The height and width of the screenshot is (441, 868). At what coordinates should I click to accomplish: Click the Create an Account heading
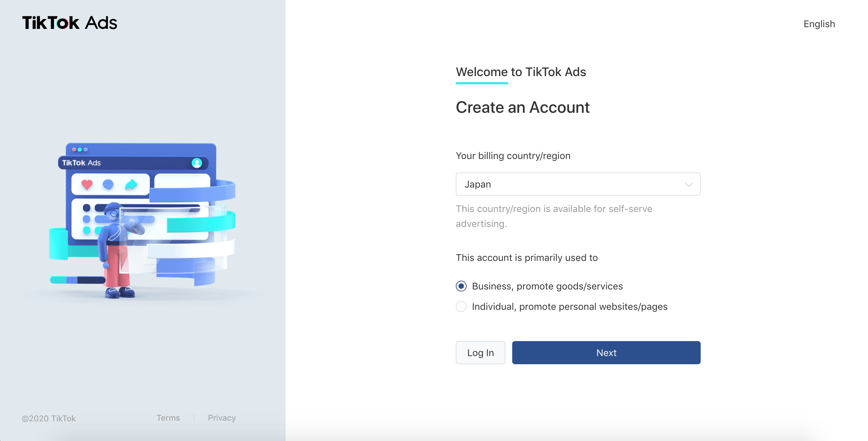point(522,107)
